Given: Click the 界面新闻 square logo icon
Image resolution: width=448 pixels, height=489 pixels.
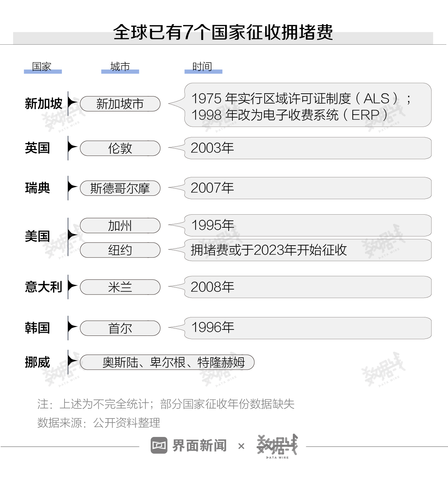Looking at the screenshot, I should [x=159, y=445].
